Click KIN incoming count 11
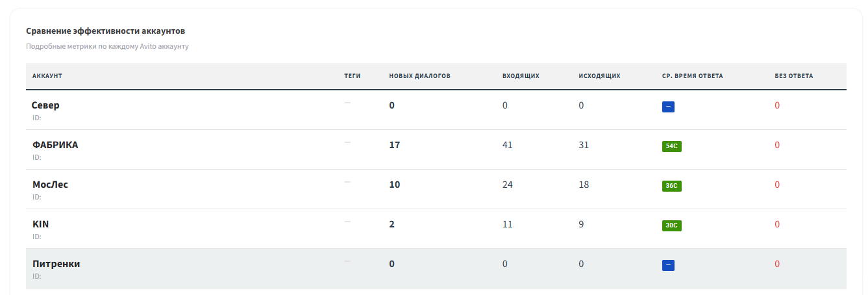 pos(507,224)
